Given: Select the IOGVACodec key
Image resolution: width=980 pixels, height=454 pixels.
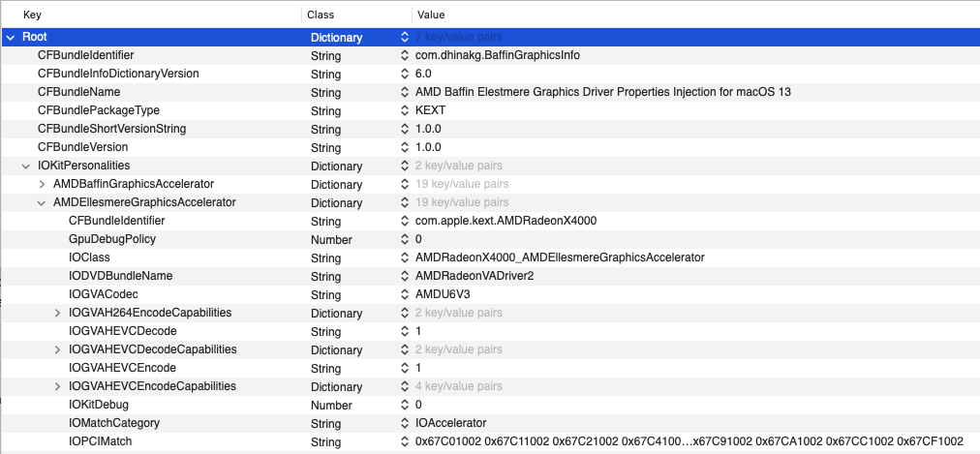Looking at the screenshot, I should (x=103, y=293).
